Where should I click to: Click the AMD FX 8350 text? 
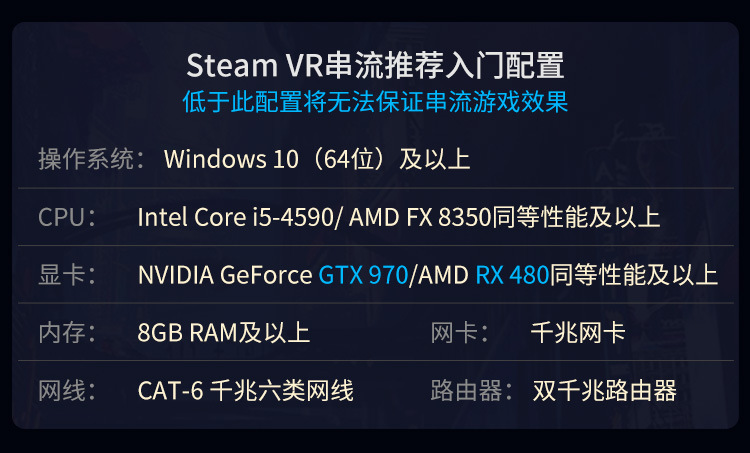[x=420, y=217]
